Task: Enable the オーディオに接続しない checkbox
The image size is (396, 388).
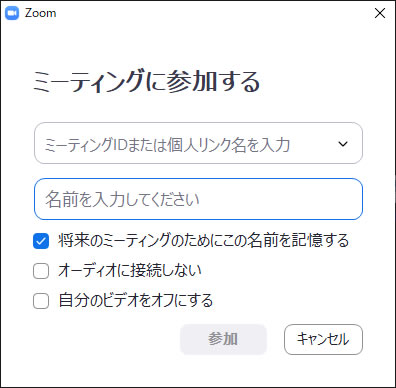Action: coord(41,271)
